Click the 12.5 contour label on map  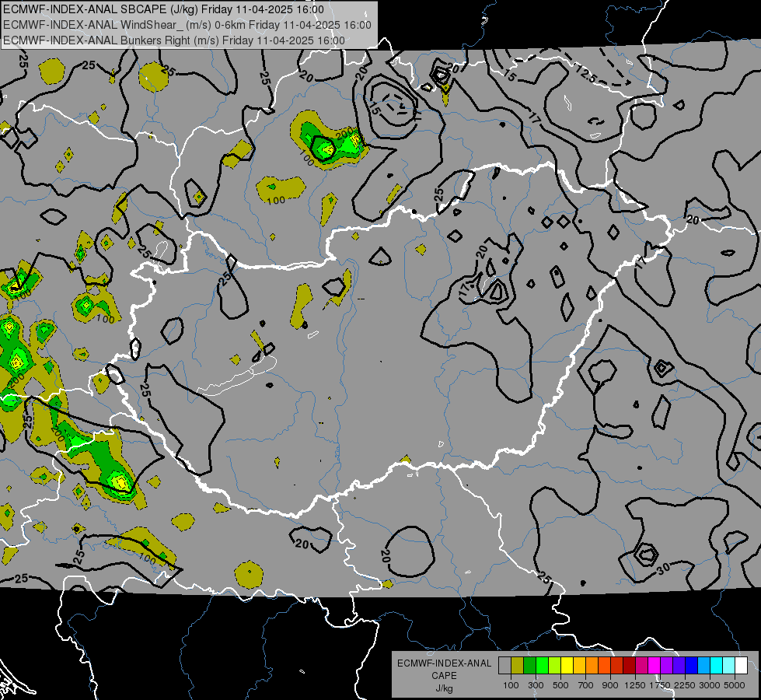click(x=586, y=73)
